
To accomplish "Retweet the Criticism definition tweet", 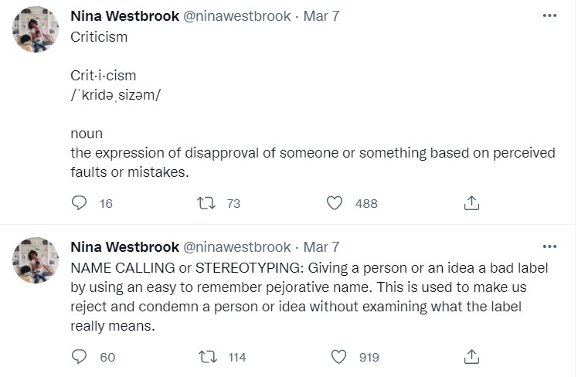I will [x=207, y=203].
